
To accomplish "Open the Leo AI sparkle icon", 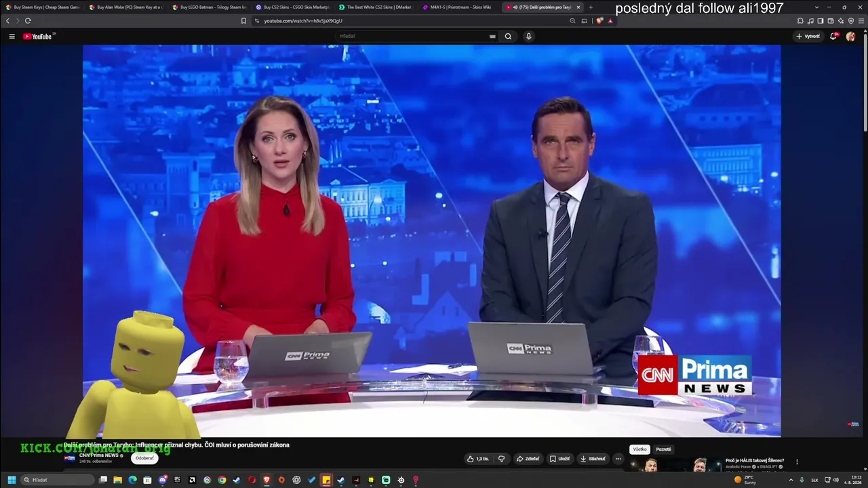I will 841,21.
